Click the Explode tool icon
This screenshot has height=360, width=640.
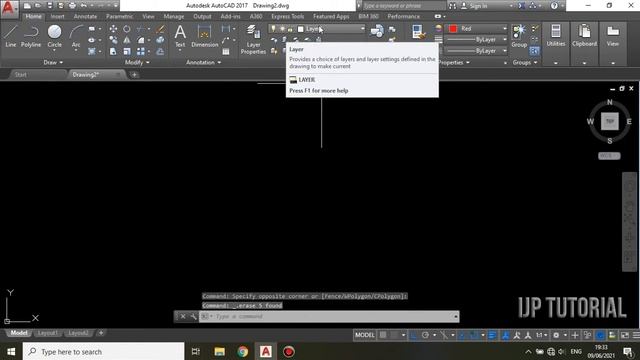pyautogui.click(x=160, y=40)
